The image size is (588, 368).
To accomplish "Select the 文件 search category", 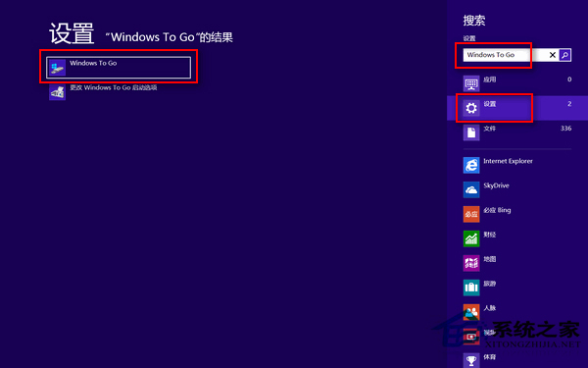I will (x=517, y=132).
